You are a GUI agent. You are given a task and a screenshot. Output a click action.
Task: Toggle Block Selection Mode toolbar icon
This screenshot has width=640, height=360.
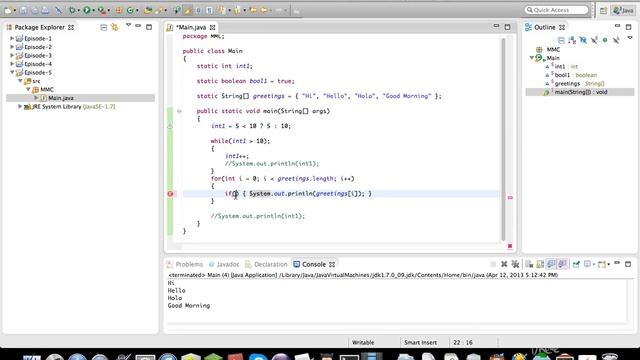coord(198,10)
